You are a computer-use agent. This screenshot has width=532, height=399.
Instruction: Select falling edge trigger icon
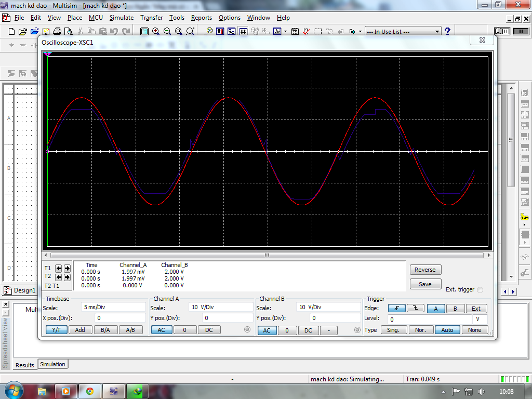pos(416,309)
